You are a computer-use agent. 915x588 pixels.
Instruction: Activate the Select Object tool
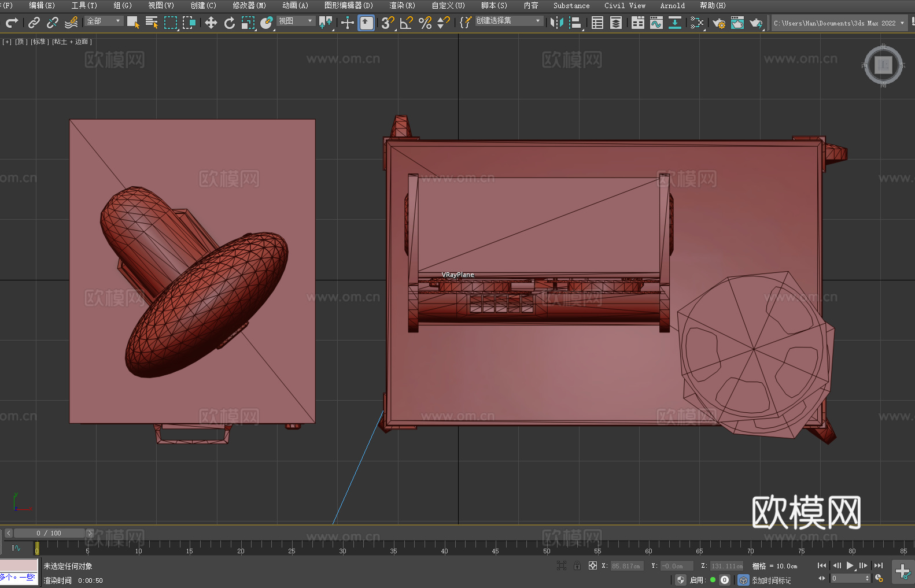coord(133,23)
